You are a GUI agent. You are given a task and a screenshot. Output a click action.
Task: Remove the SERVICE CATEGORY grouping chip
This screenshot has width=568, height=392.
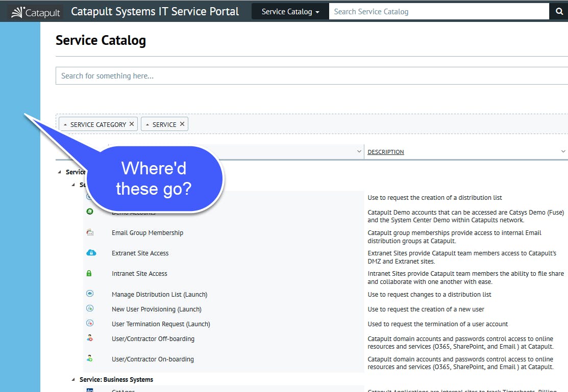[132, 124]
